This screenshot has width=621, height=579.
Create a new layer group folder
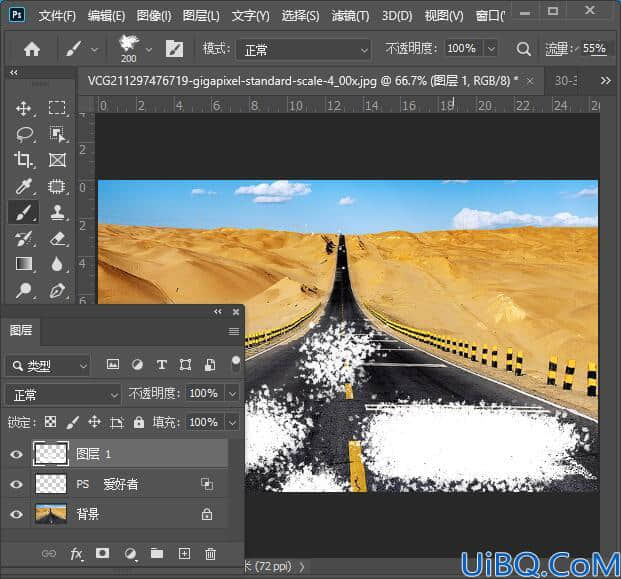click(157, 553)
